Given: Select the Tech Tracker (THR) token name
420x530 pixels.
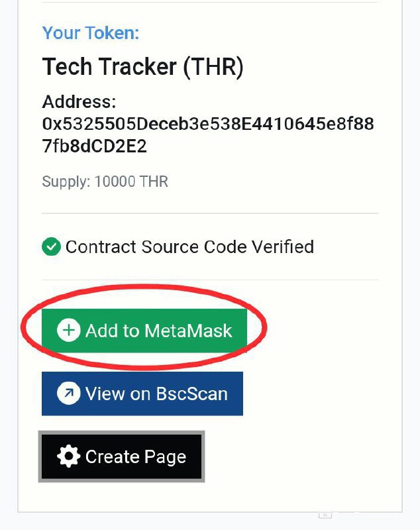Looking at the screenshot, I should 143,66.
